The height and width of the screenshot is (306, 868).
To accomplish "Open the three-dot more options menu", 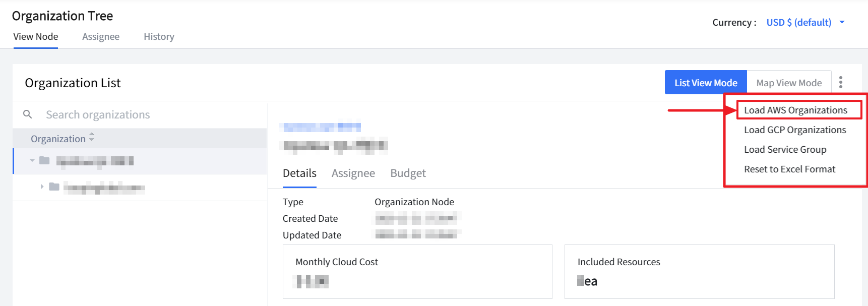I will 840,82.
